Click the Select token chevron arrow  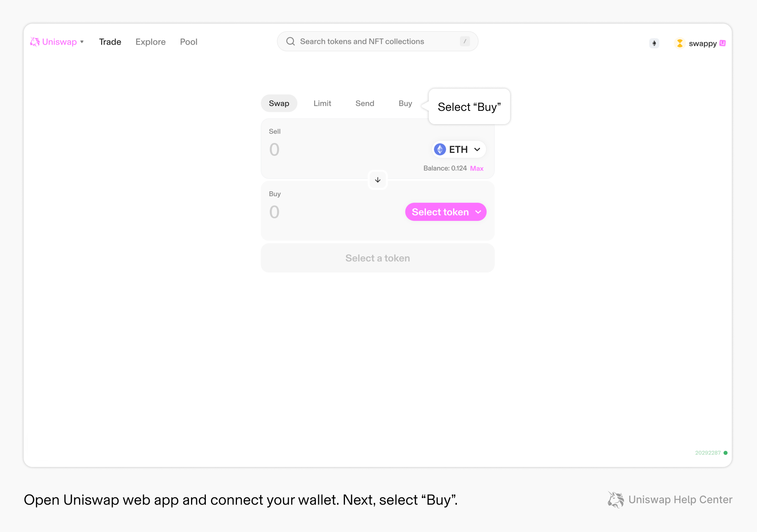click(x=478, y=212)
